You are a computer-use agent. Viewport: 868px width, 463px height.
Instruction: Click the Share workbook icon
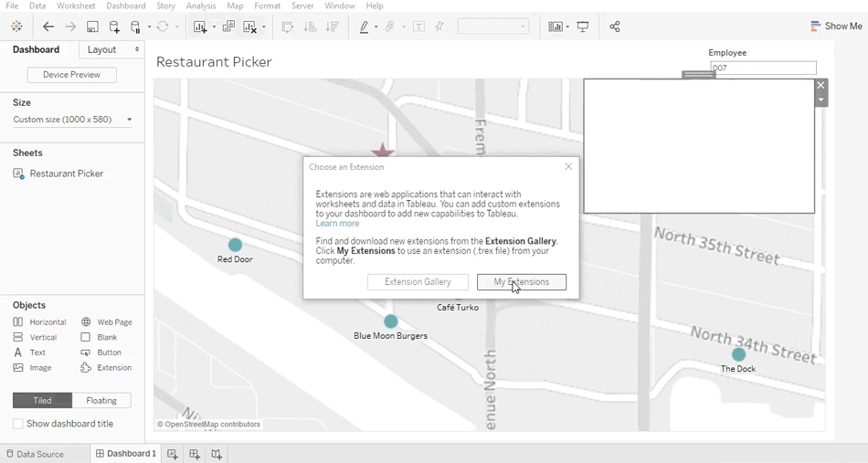click(x=615, y=27)
